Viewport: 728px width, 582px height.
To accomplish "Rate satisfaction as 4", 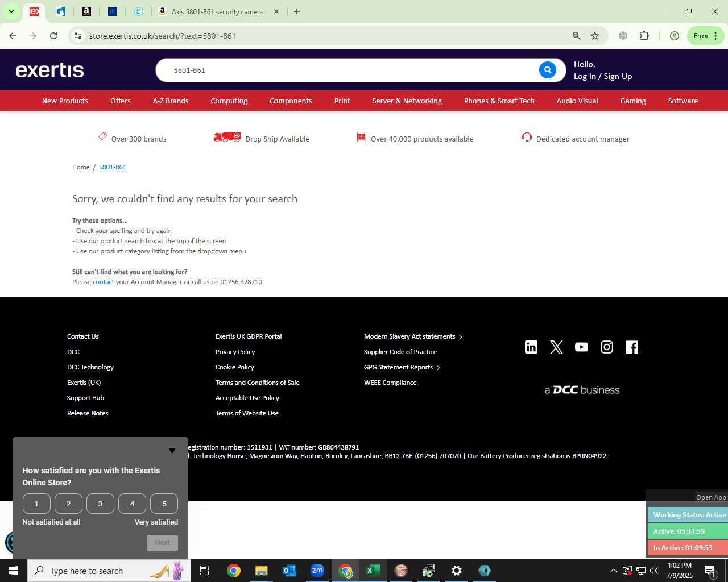I will click(132, 504).
